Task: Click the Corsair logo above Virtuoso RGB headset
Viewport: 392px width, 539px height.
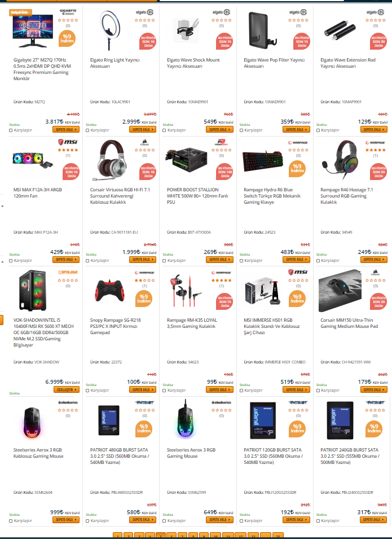Action: pos(144,142)
